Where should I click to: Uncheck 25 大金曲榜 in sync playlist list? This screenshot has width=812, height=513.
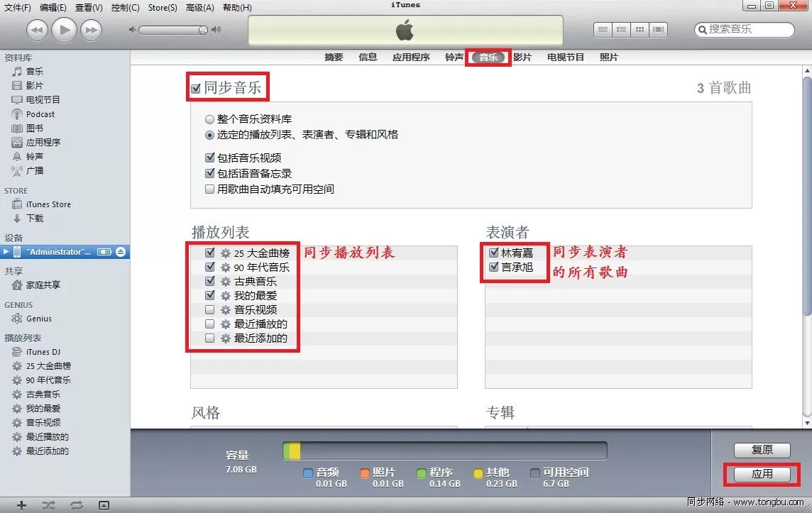pos(209,253)
